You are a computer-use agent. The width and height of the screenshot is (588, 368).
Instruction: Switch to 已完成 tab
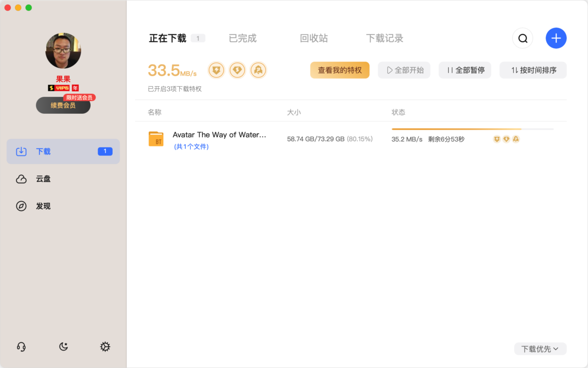(x=242, y=38)
